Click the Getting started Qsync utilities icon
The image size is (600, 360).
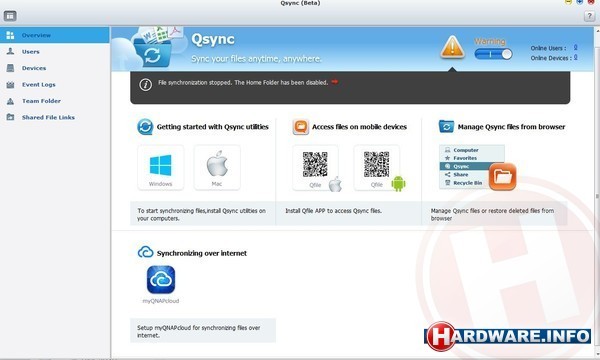tap(145, 127)
